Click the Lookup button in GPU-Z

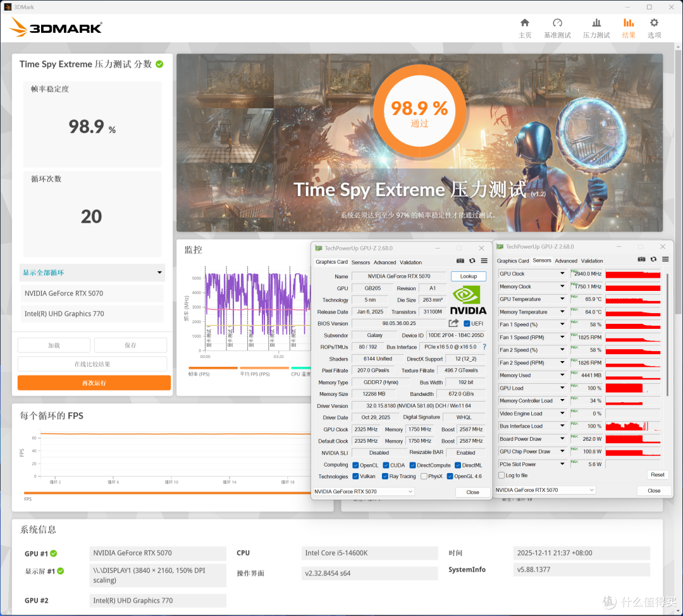click(x=468, y=276)
